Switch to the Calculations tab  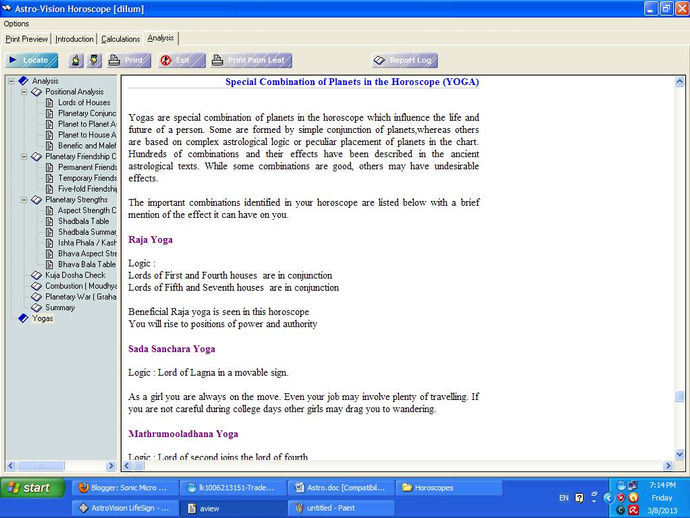point(121,39)
